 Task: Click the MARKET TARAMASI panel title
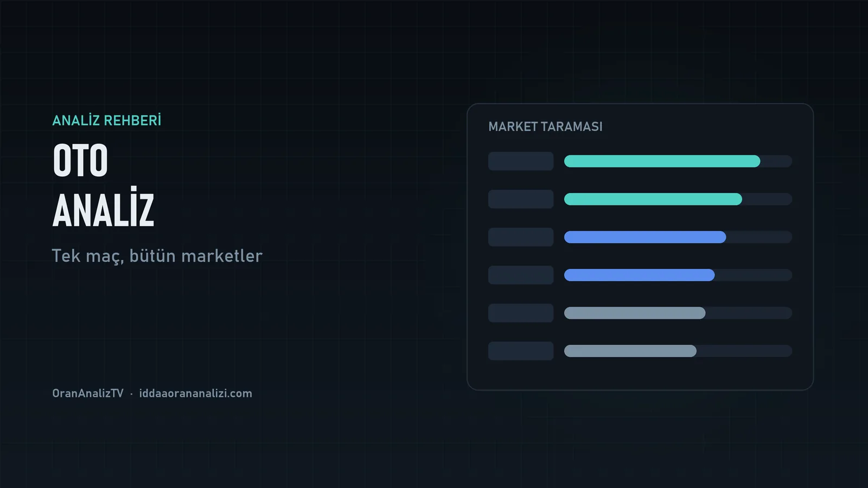(545, 126)
